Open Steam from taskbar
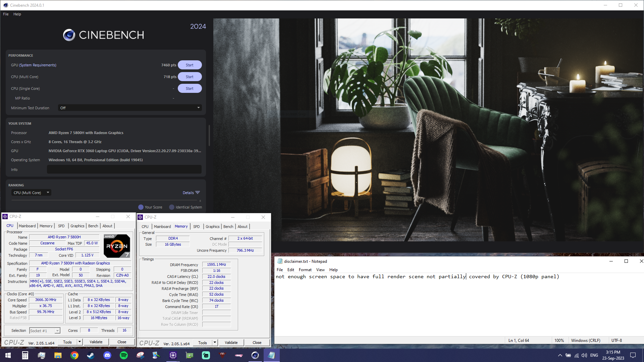 (91, 355)
